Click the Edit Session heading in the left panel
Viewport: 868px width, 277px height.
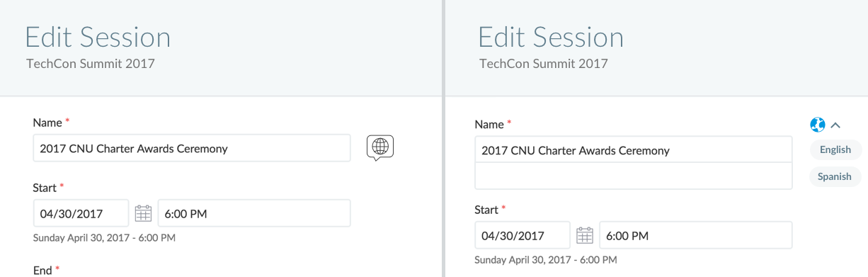coord(98,37)
